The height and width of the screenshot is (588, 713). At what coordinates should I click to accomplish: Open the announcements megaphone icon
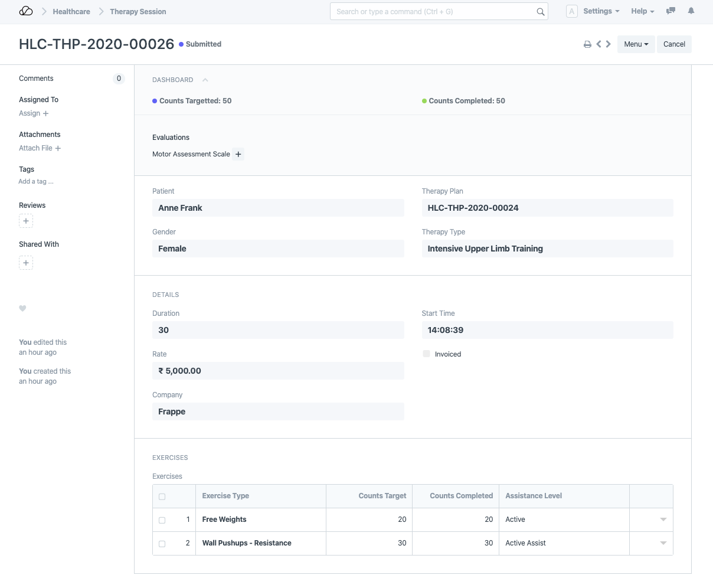pos(670,11)
